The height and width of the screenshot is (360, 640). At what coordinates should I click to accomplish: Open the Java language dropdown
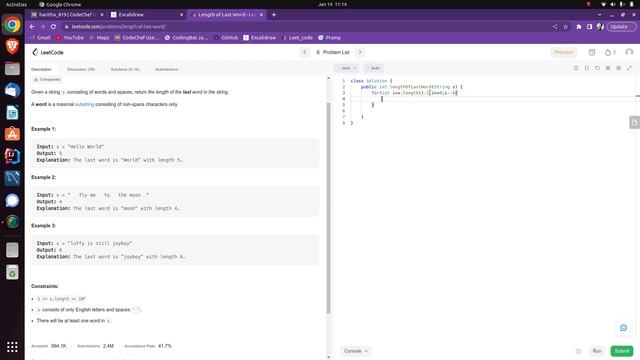click(x=346, y=68)
